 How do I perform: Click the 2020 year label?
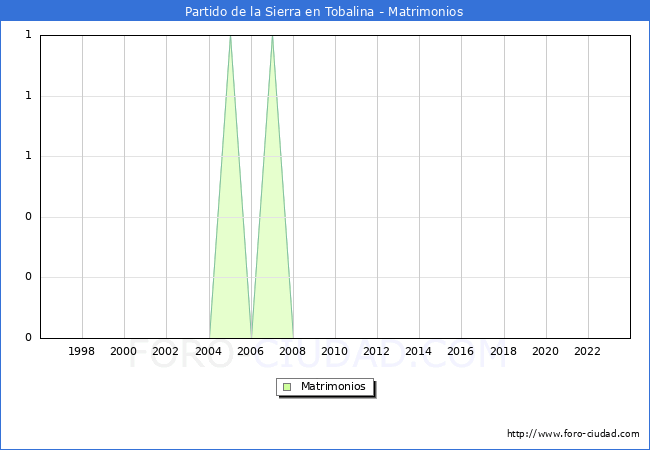point(545,351)
